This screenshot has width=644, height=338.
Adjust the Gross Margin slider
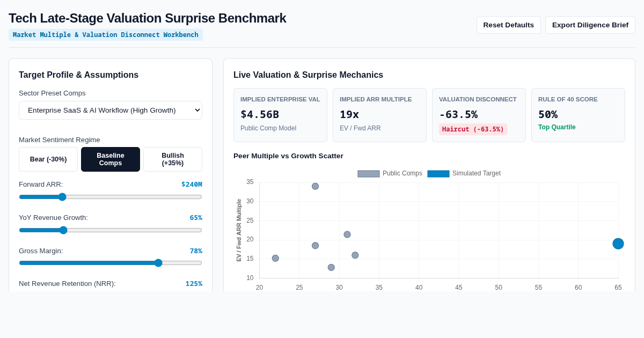pos(111,263)
